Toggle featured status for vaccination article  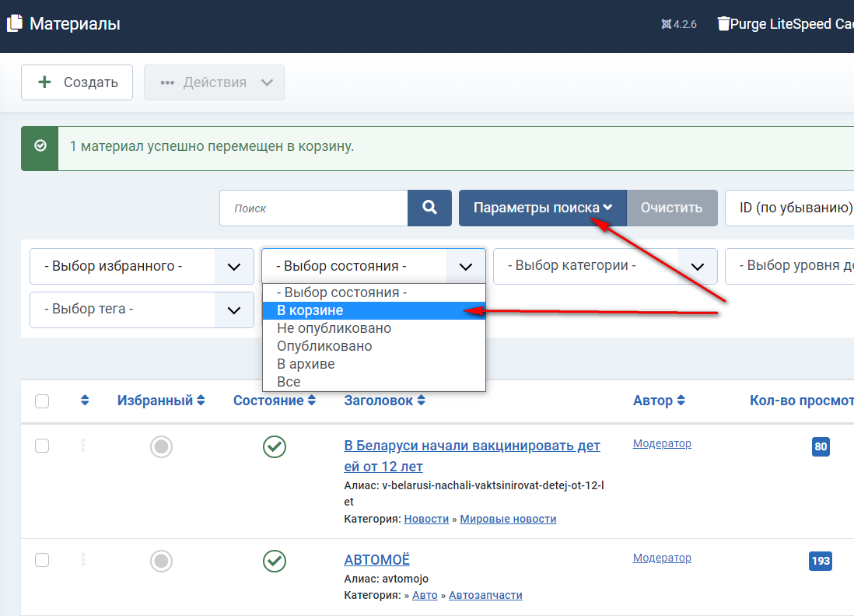[x=161, y=446]
